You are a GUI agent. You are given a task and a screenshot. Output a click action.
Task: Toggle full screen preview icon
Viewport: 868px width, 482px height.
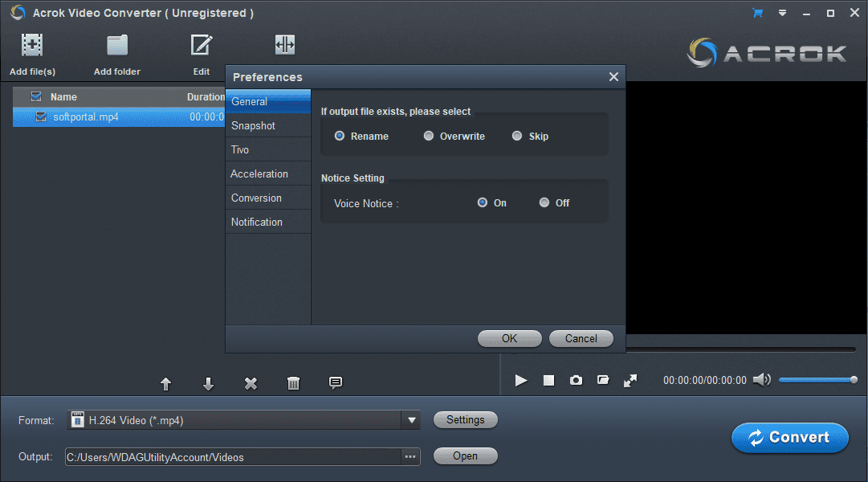click(x=630, y=381)
